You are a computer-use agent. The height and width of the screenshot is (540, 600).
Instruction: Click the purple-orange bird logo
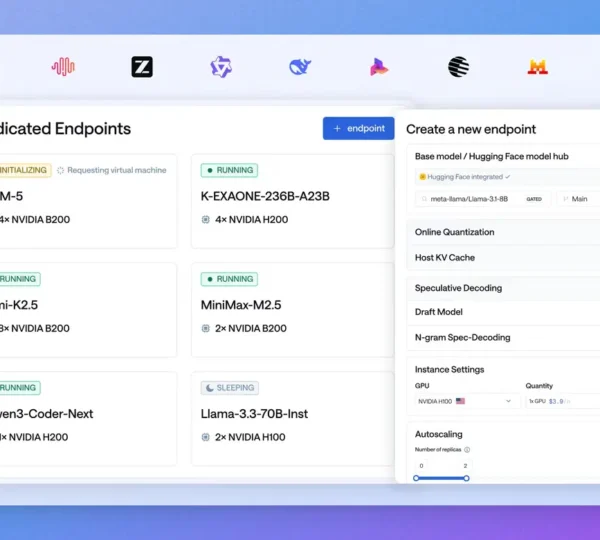379,67
